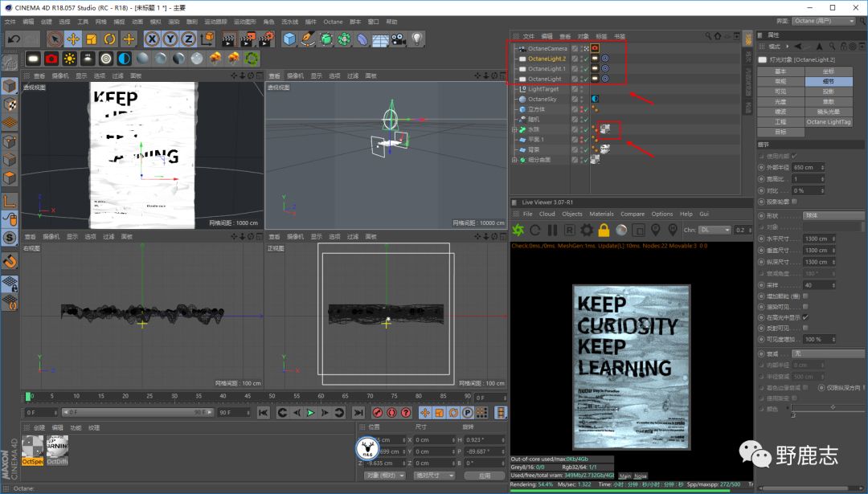Screen dimensions: 868x494
Task: Toggle 在高光中显示 checkbox
Action: tap(805, 317)
